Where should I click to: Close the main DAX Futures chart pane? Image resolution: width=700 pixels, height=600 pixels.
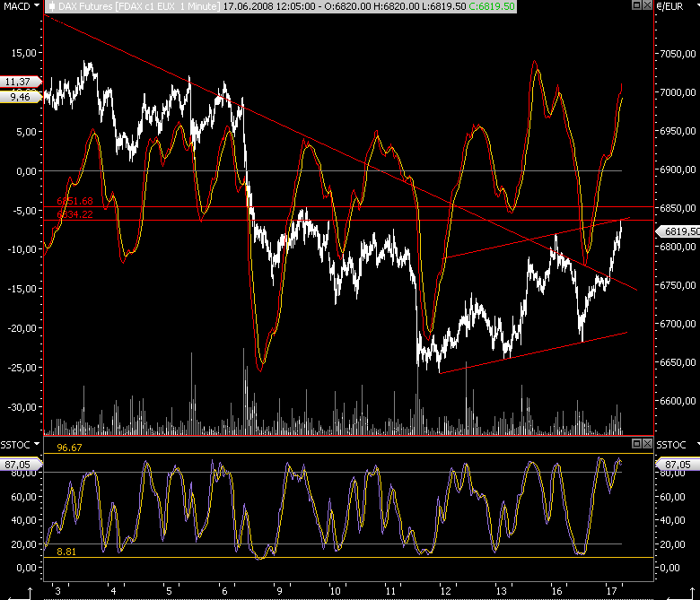[647, 5]
